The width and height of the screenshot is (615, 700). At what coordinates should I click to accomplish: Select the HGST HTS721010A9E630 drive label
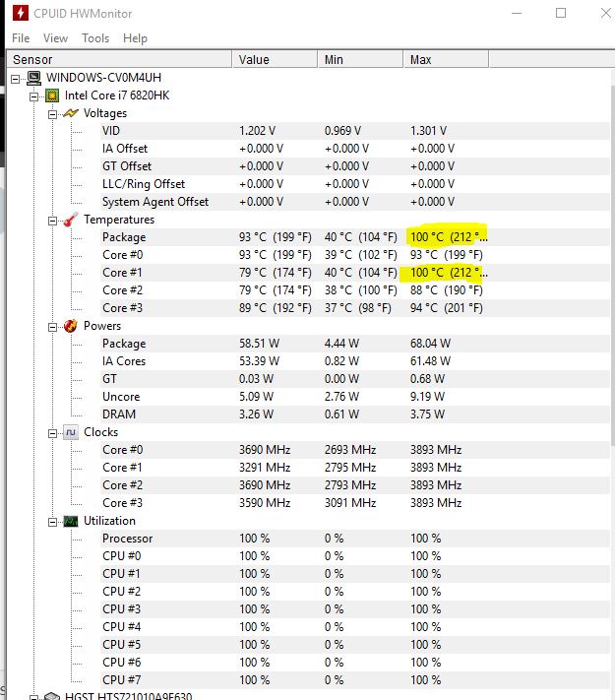(128, 695)
